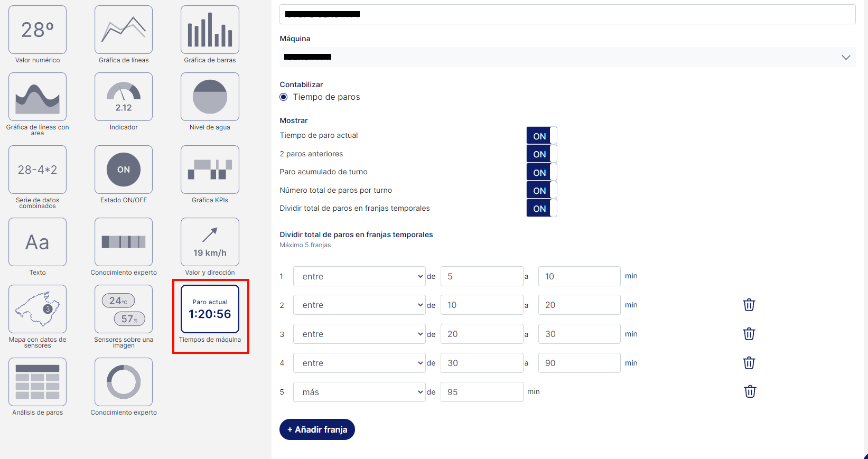868x459 pixels.
Task: Select the Tiempos de máquina widget
Action: point(210,310)
